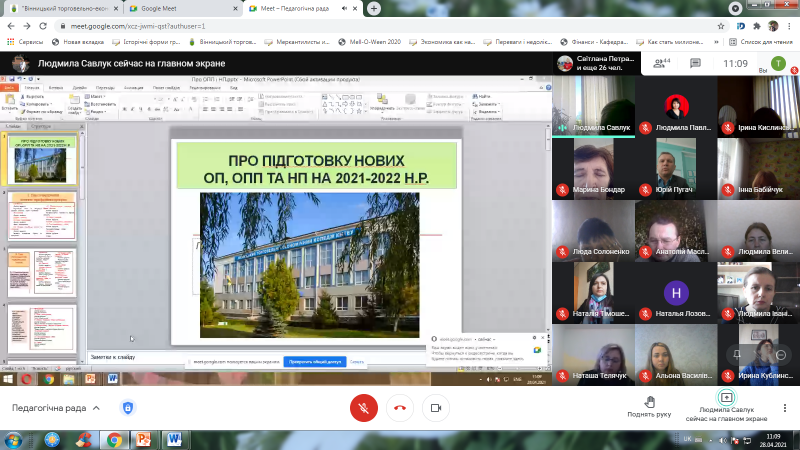800x450 pixels.
Task: Hang up the Meet call
Action: (x=400, y=408)
